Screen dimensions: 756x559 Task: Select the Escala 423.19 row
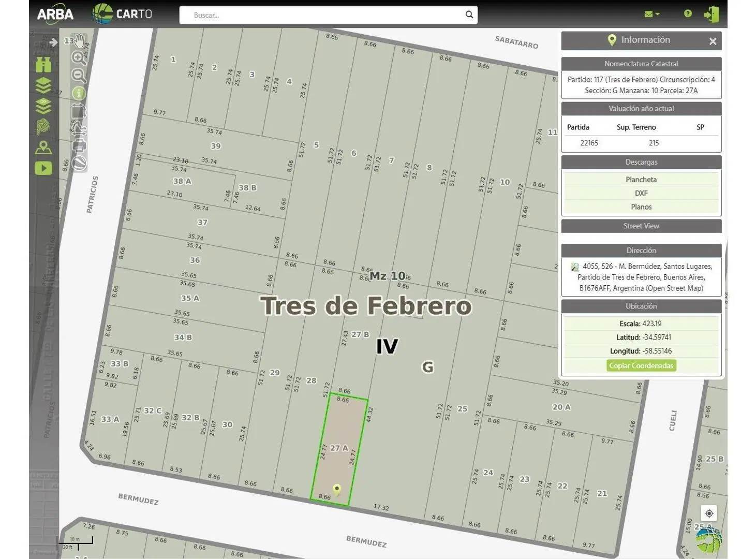[x=641, y=323]
